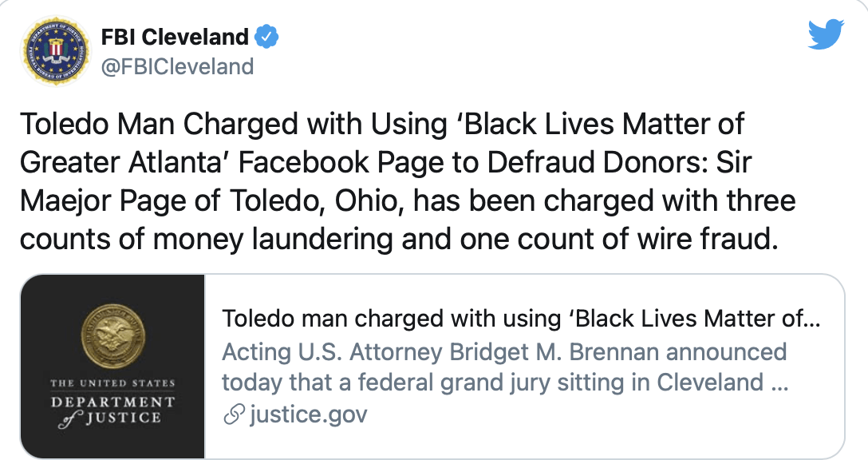Click the chain link icon beside justice.gov

pyautogui.click(x=235, y=414)
